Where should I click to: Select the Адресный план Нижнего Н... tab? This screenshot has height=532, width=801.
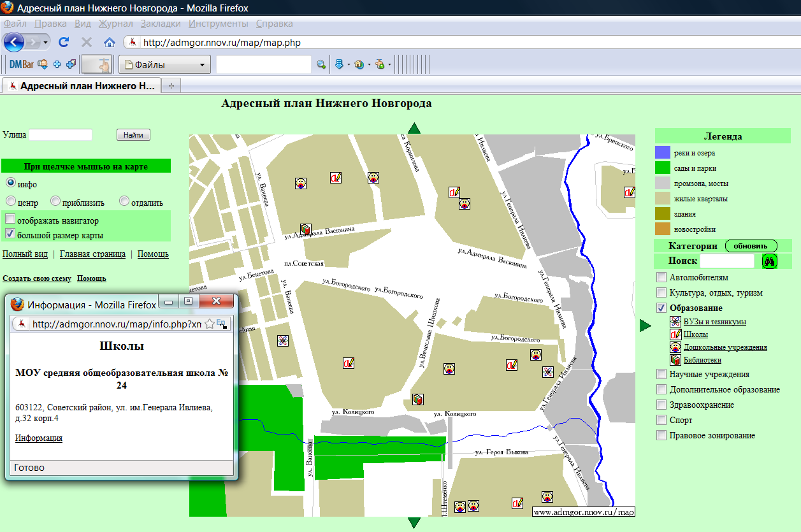(x=82, y=85)
